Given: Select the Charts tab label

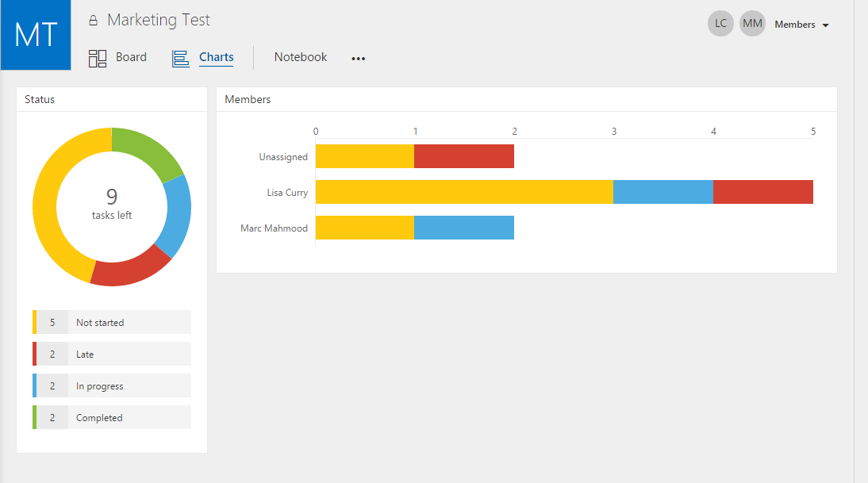Looking at the screenshot, I should coord(217,57).
